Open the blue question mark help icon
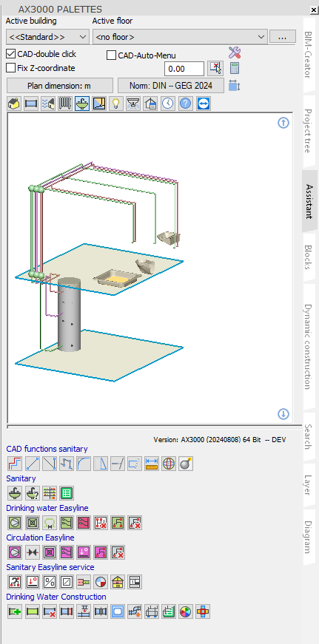This screenshot has width=319, height=644. click(x=185, y=104)
